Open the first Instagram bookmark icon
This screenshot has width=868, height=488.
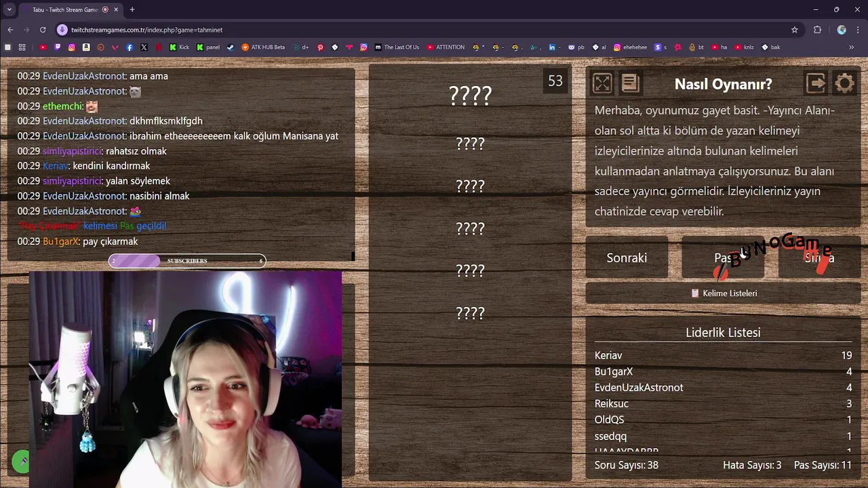pyautogui.click(x=72, y=47)
